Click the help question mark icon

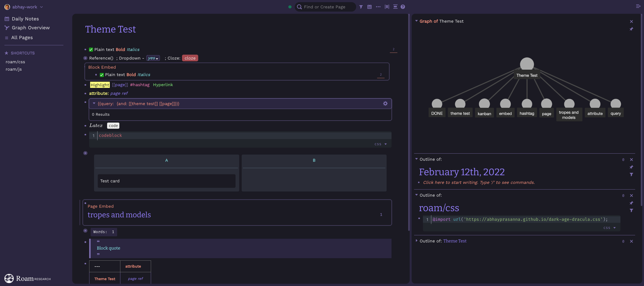point(403,7)
